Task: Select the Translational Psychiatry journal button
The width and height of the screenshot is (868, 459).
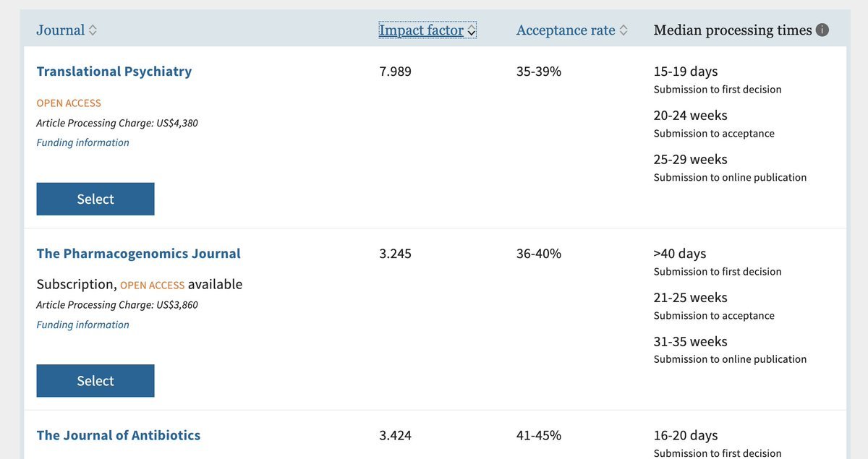Action: point(95,199)
